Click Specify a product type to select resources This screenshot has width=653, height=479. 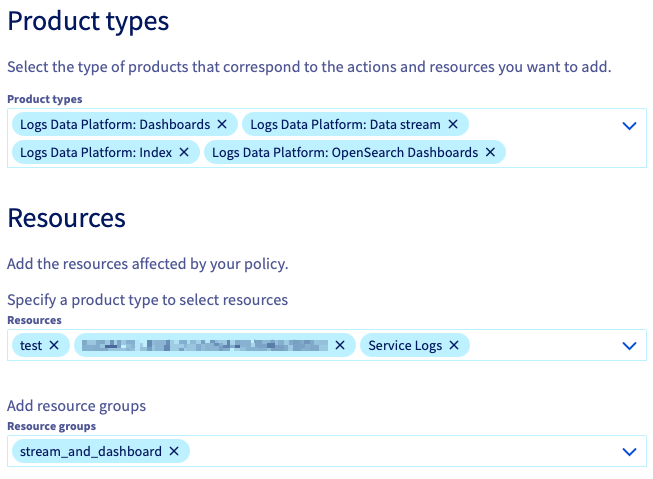147,300
